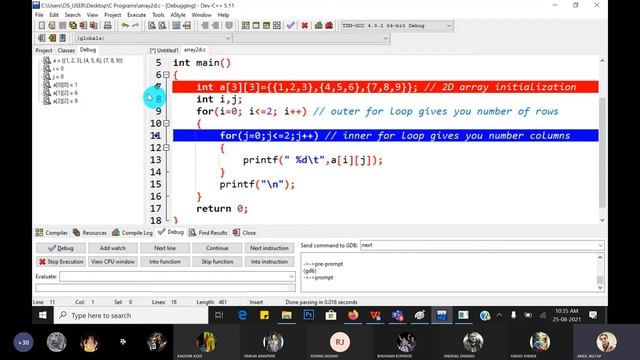This screenshot has width=640, height=360.
Task: Click the Windows Start button
Action: click(42, 315)
